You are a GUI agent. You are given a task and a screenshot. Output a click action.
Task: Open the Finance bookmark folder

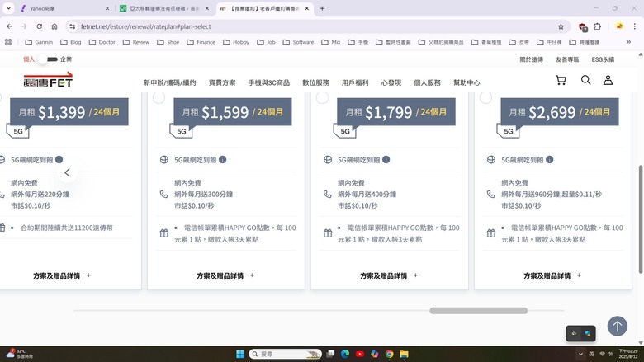pyautogui.click(x=201, y=42)
